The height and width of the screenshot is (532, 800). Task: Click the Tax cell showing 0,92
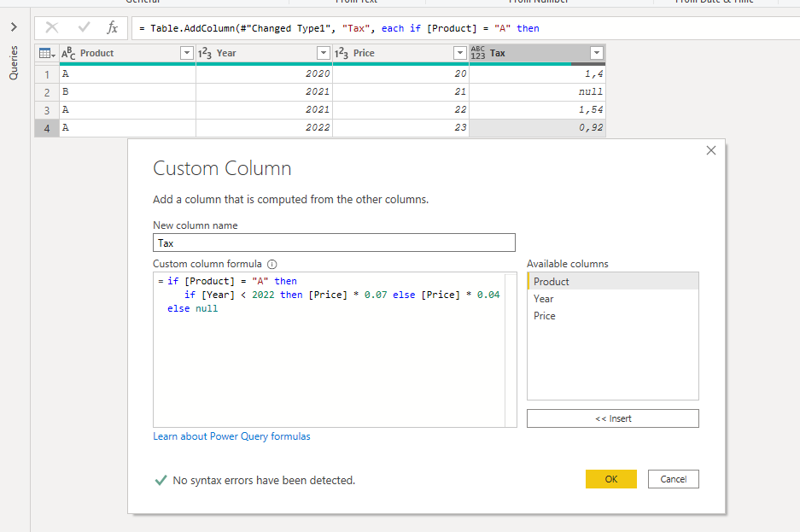click(x=537, y=127)
